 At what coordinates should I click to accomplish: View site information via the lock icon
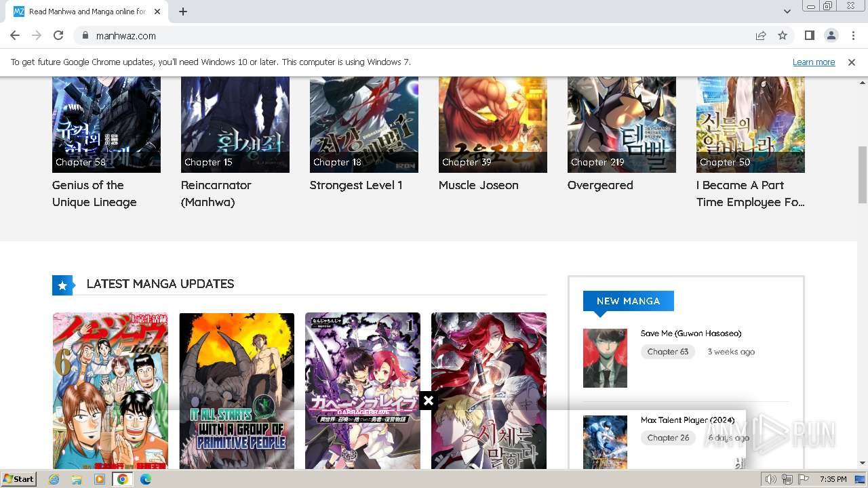(85, 35)
